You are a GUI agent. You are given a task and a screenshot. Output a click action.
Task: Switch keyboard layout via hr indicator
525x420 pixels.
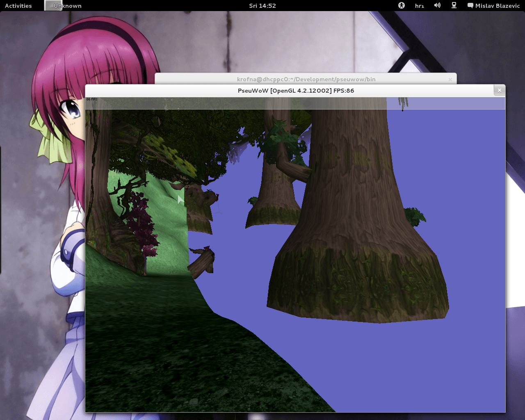[x=419, y=6]
